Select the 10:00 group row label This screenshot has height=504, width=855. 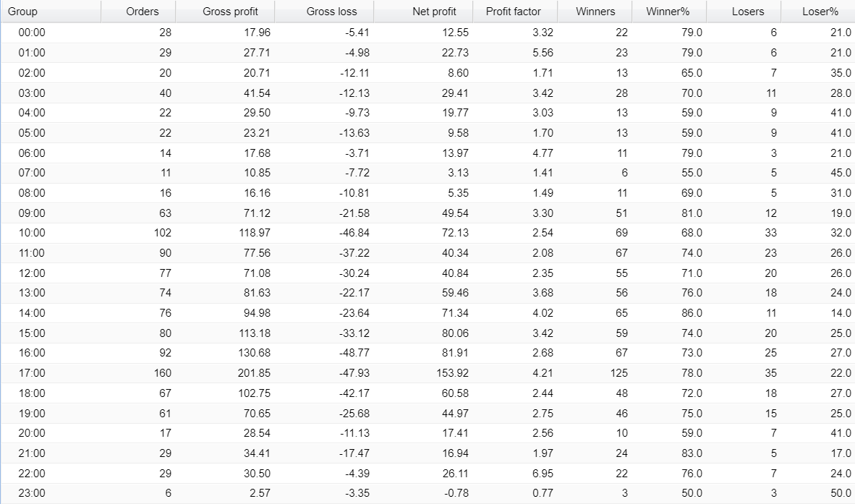(x=32, y=233)
